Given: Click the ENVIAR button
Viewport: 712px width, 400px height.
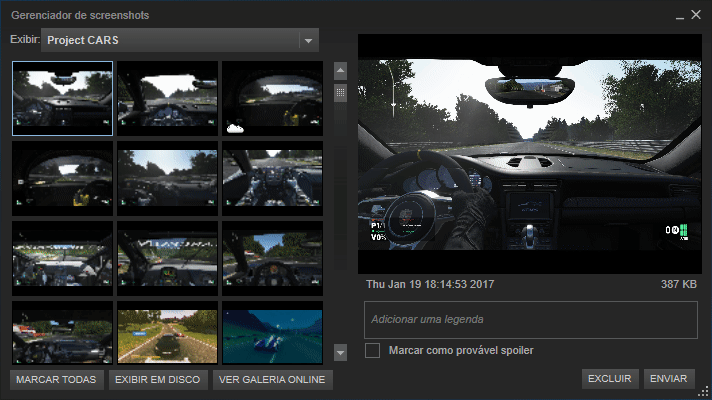Looking at the screenshot, I should tap(669, 379).
